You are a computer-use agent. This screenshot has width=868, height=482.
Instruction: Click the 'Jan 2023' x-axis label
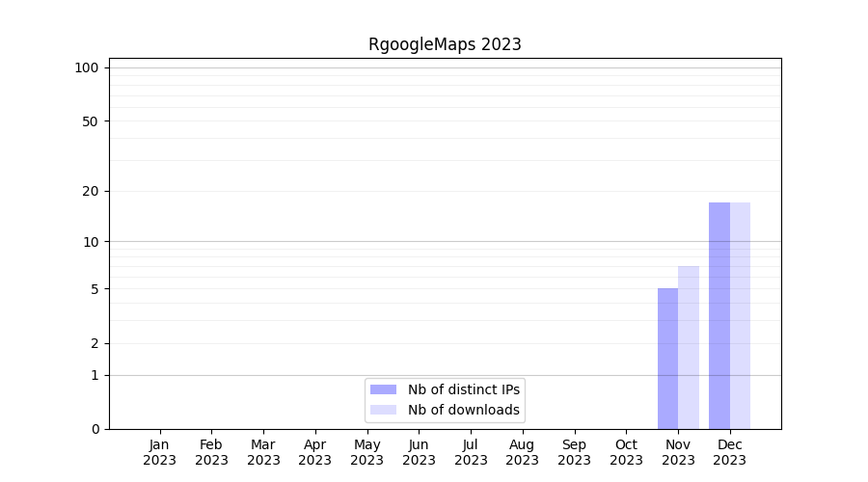pyautogui.click(x=160, y=452)
